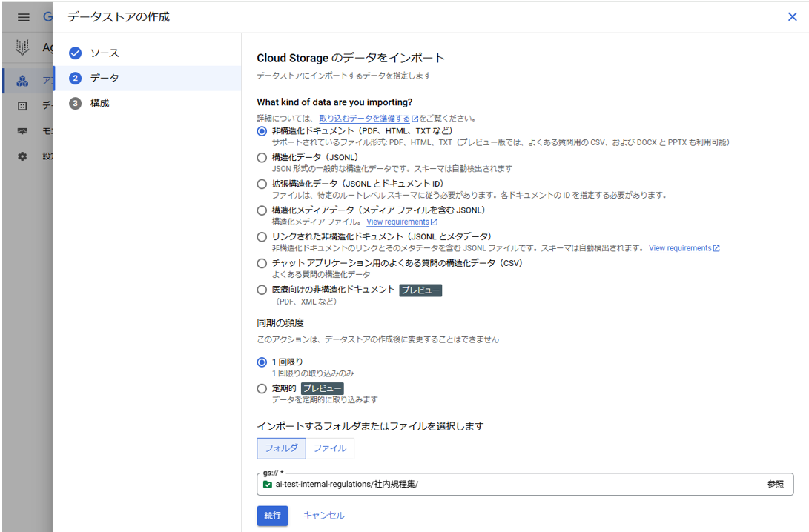Click the green valid-path check icon
This screenshot has width=809, height=532.
click(x=267, y=485)
